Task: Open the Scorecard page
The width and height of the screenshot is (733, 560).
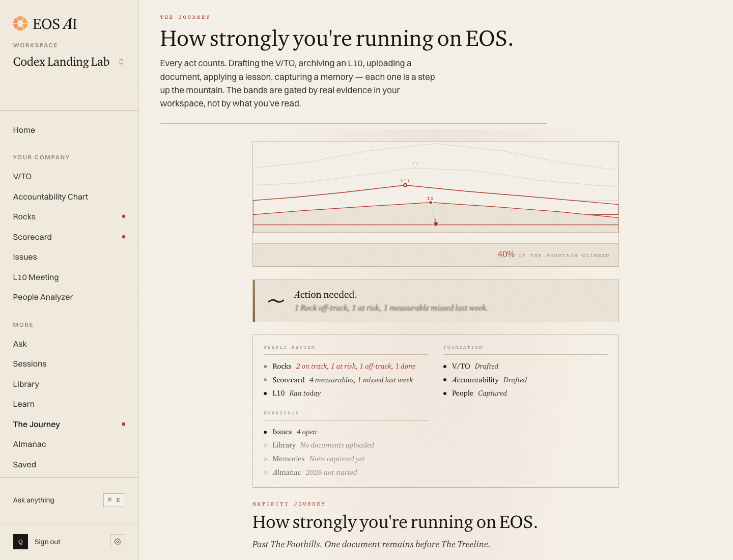Action: coord(33,237)
